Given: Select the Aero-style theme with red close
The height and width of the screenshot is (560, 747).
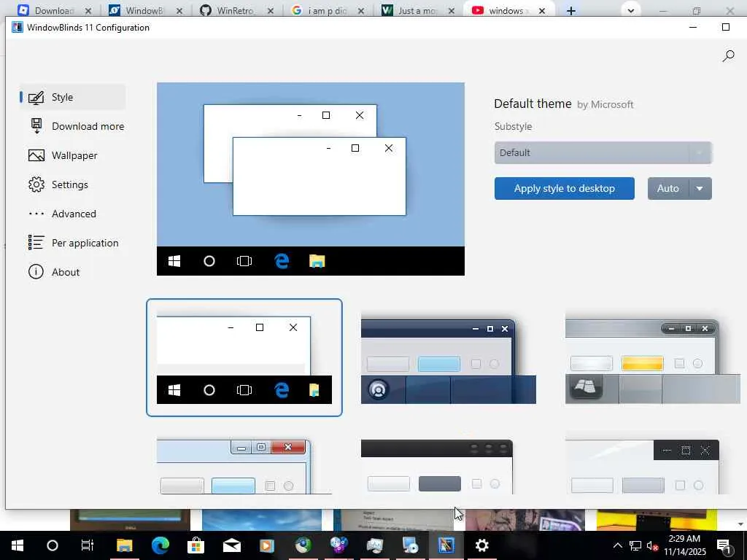Looking at the screenshot, I should point(244,467).
